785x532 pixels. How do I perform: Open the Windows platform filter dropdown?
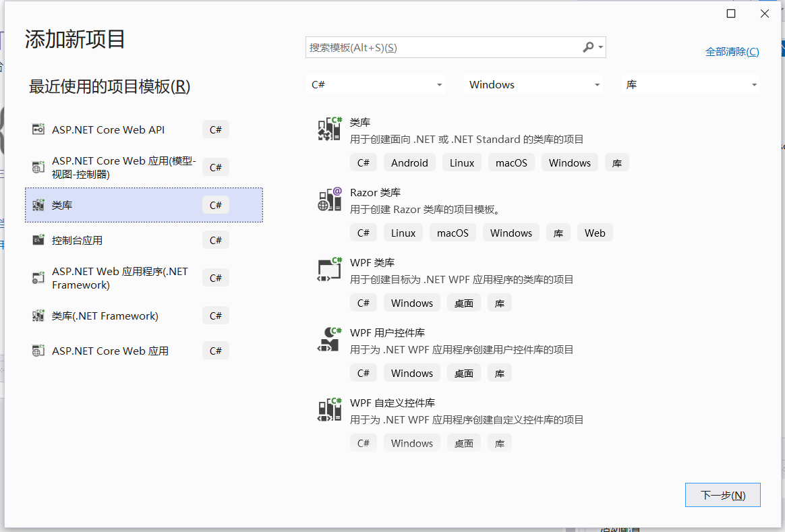(x=533, y=84)
